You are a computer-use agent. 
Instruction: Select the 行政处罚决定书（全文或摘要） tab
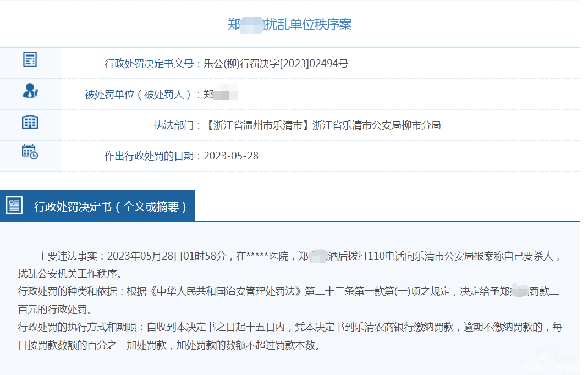click(x=97, y=206)
